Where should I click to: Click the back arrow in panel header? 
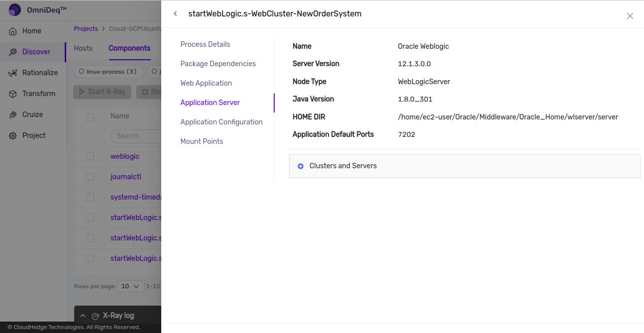pos(175,14)
